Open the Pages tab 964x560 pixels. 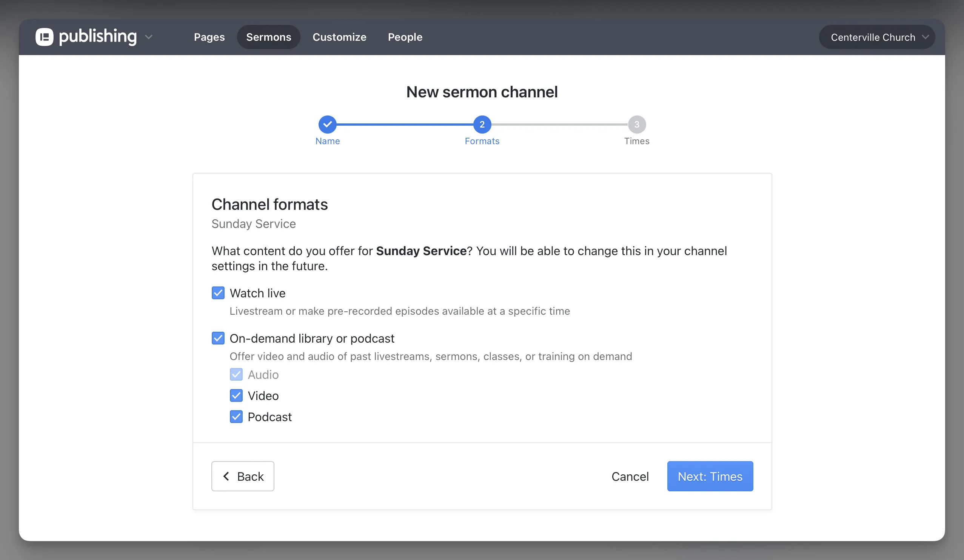point(209,37)
